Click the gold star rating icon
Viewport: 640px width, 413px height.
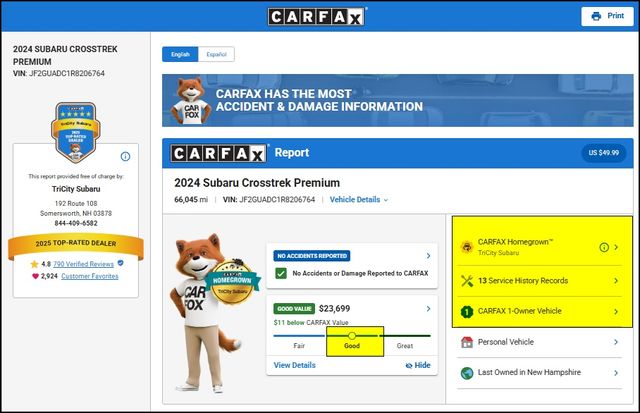(x=34, y=264)
